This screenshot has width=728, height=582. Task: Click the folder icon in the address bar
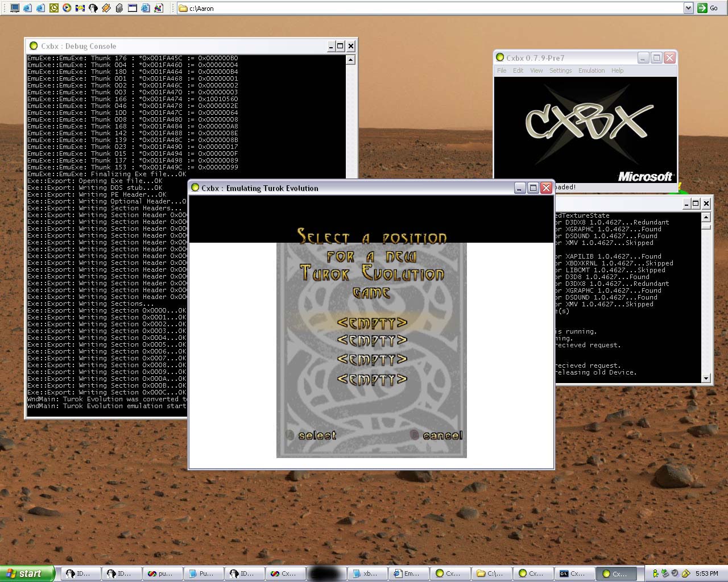pos(183,8)
